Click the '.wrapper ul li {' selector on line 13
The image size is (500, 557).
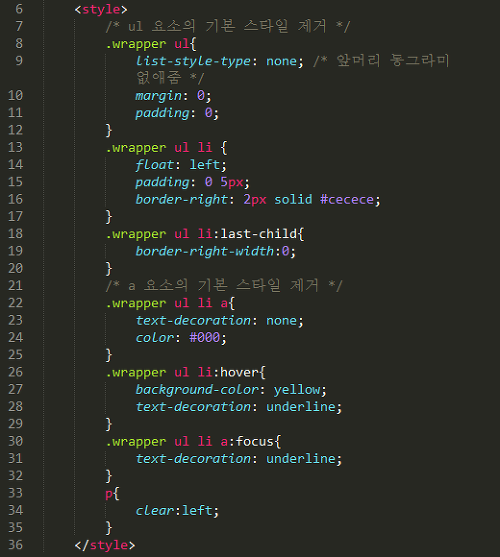[x=166, y=147]
